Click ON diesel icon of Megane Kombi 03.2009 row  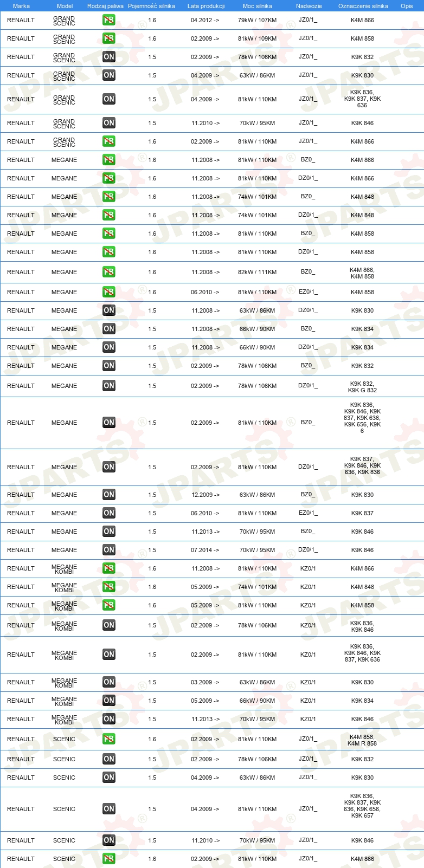109,682
